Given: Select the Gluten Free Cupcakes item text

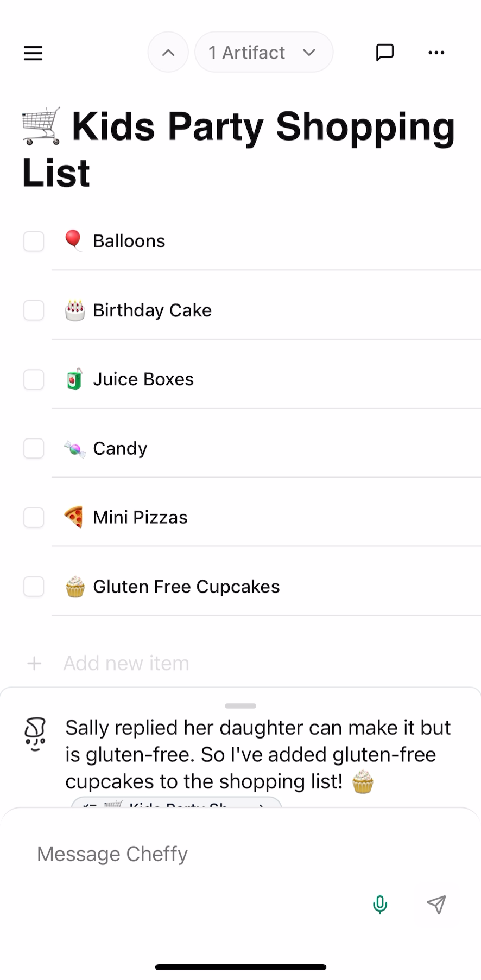Looking at the screenshot, I should pos(186,587).
